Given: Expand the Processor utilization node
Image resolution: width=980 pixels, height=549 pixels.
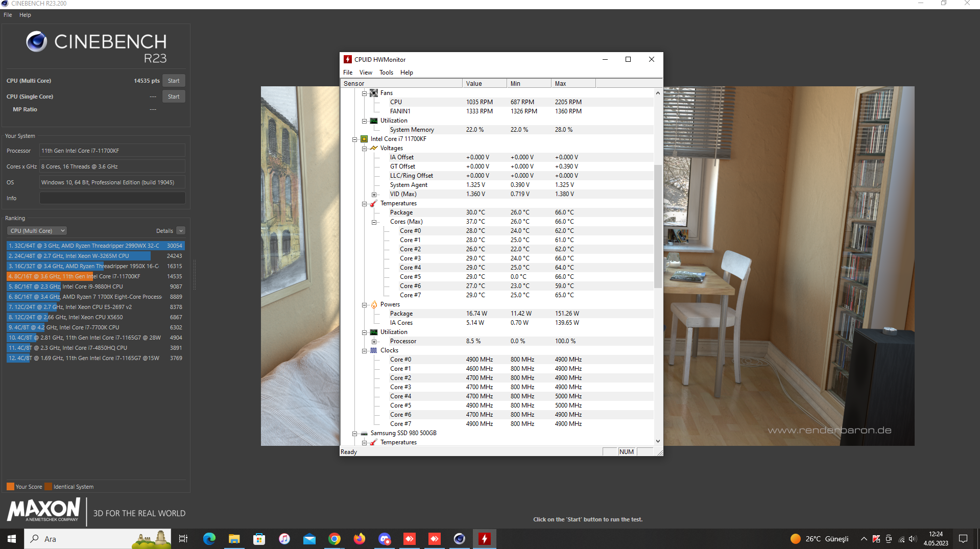Looking at the screenshot, I should tap(374, 342).
